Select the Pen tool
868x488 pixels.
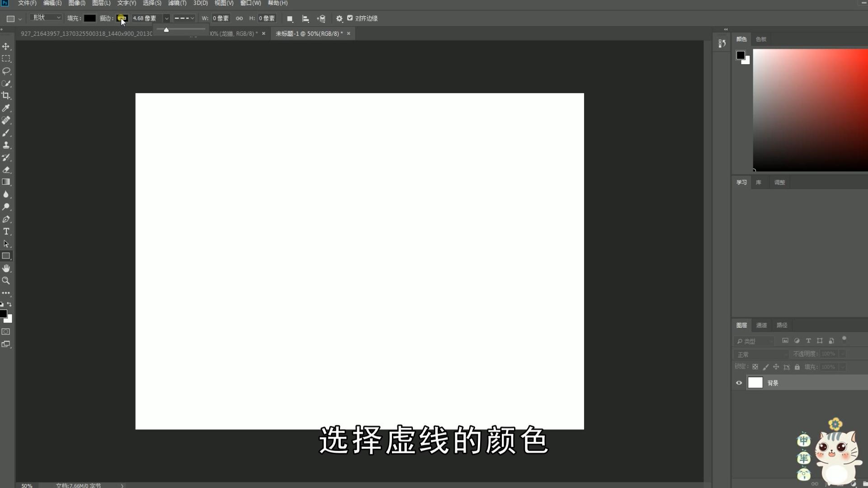6,219
